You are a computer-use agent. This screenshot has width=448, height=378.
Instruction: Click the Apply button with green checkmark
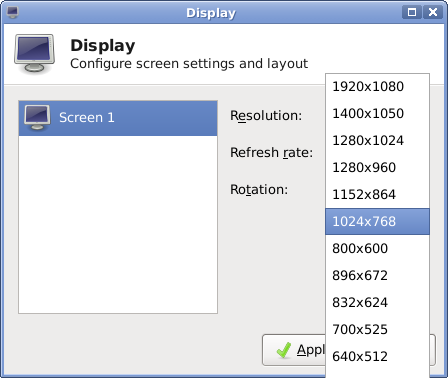point(294,350)
